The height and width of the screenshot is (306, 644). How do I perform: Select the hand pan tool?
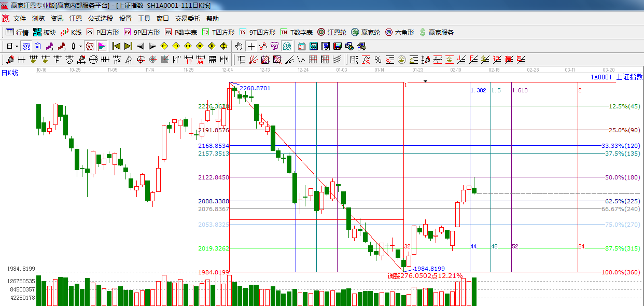coord(239,46)
